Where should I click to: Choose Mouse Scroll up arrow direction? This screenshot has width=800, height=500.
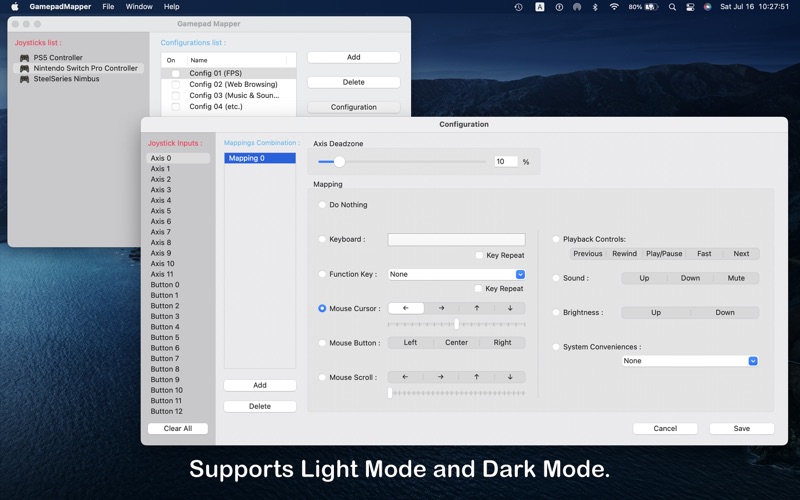pos(476,377)
